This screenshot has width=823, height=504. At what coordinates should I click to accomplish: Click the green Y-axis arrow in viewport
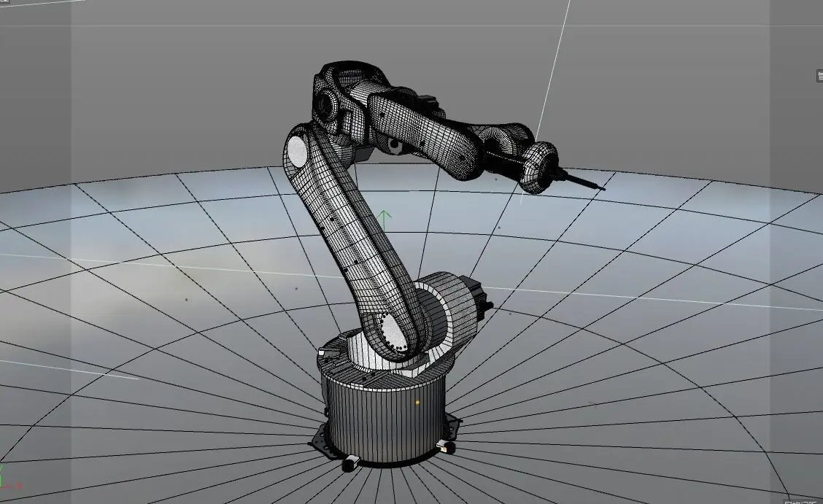385,220
